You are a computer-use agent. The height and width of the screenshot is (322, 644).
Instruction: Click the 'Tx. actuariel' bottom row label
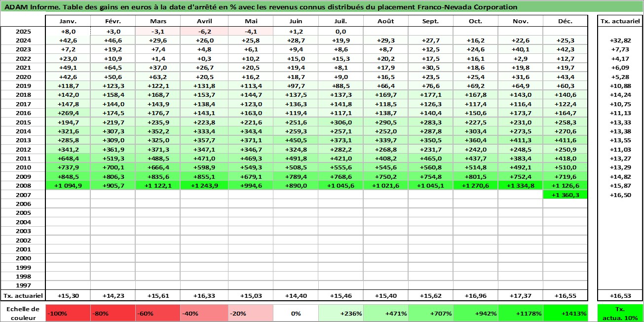tap(23, 295)
